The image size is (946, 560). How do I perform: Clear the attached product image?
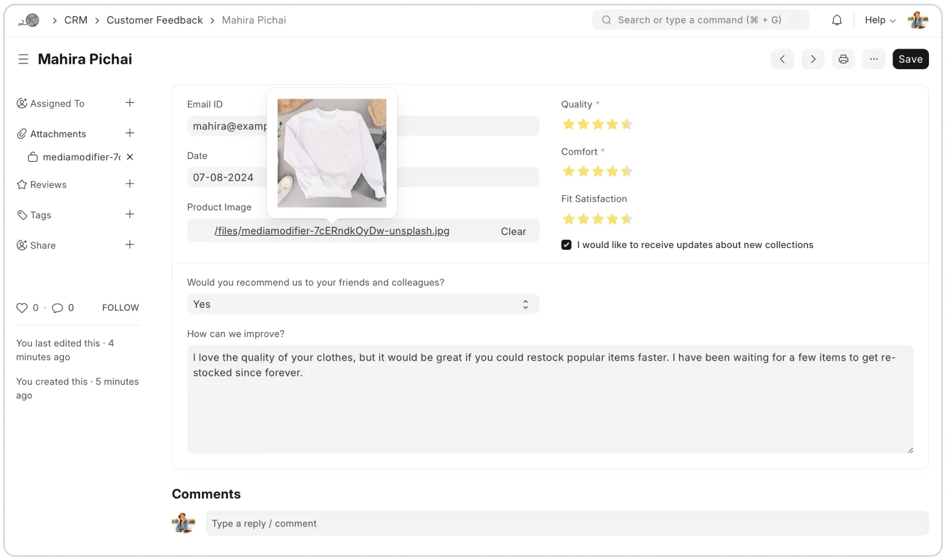point(513,231)
